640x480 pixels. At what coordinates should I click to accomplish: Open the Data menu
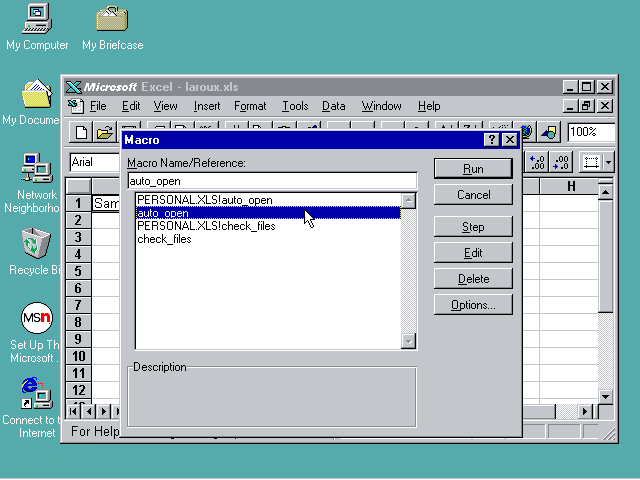[333, 106]
